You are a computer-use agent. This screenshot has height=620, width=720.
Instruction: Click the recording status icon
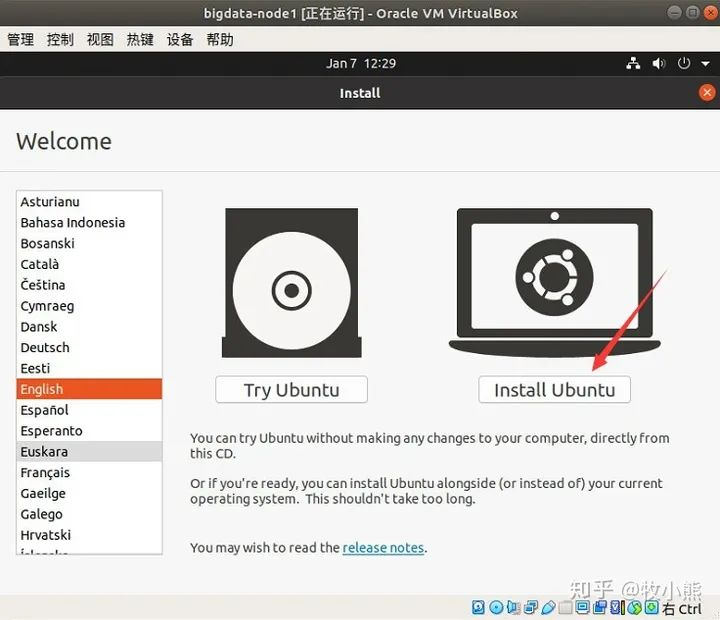[600, 607]
